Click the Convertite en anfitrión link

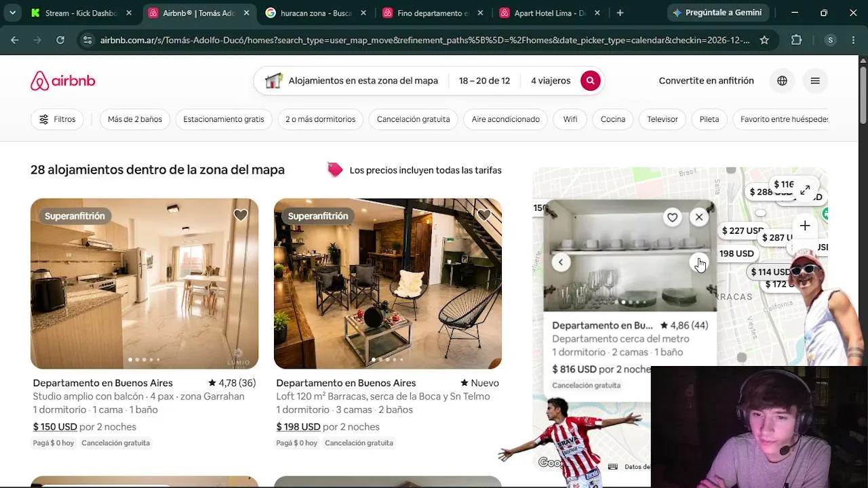[707, 81]
